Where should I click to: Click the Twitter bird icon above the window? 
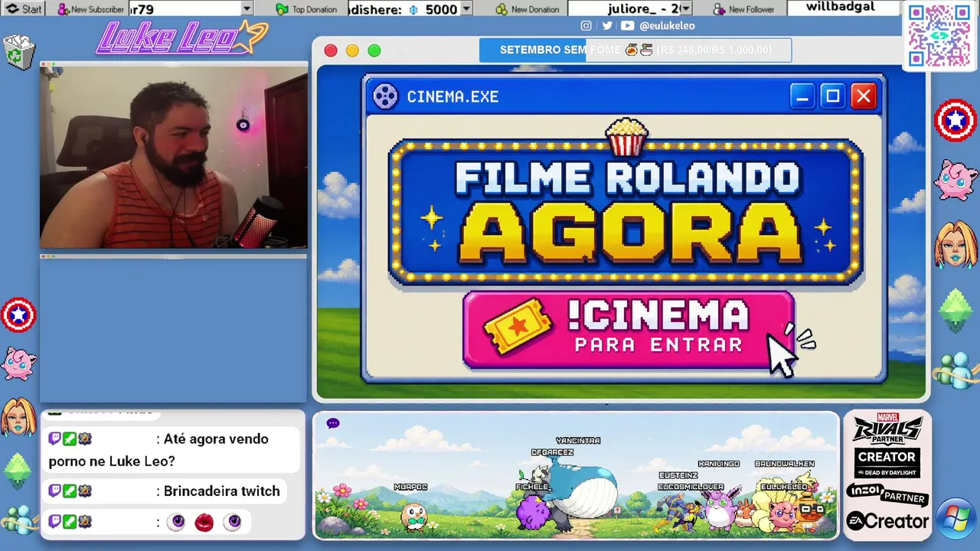[607, 25]
